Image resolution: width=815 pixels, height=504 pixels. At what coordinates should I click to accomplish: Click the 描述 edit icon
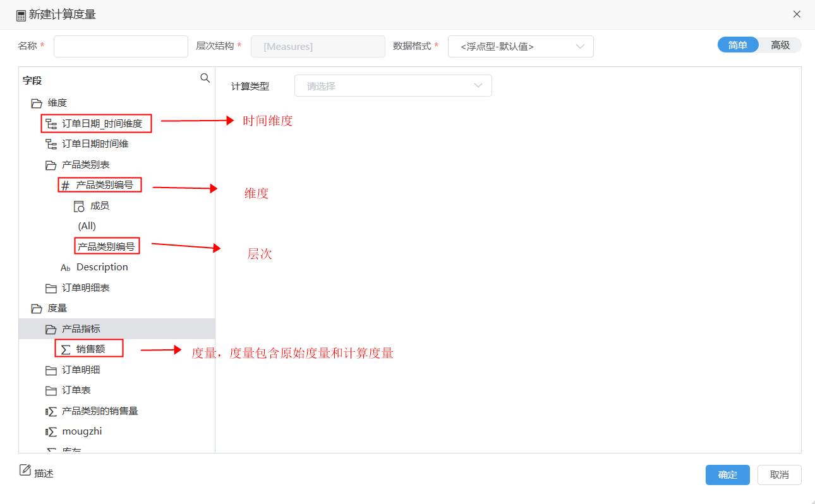click(25, 470)
